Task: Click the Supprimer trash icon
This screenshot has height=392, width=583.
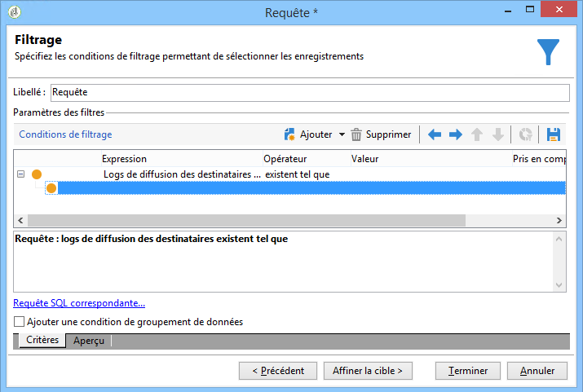Action: 356,134
